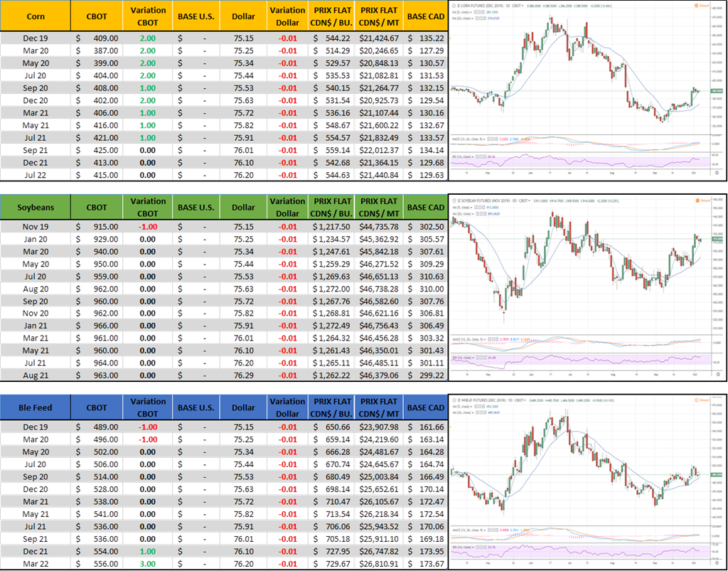Click the Ble Feed header label

coord(36,407)
